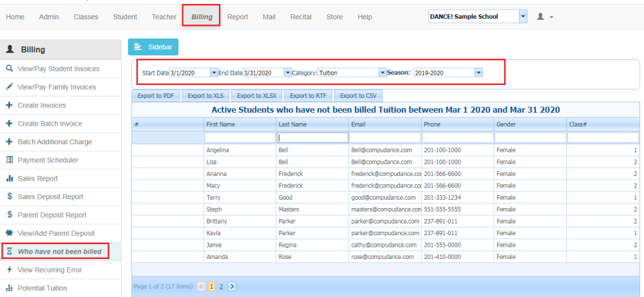Select page 1 in pager

pos(211,287)
